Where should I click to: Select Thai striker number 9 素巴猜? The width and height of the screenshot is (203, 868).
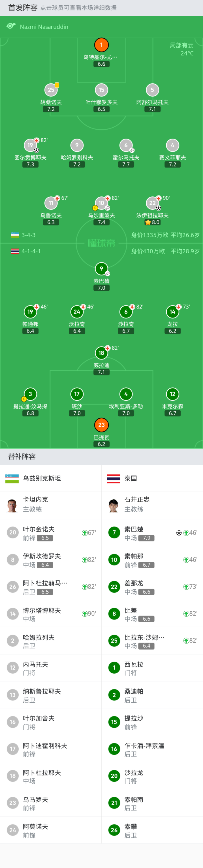point(101,269)
